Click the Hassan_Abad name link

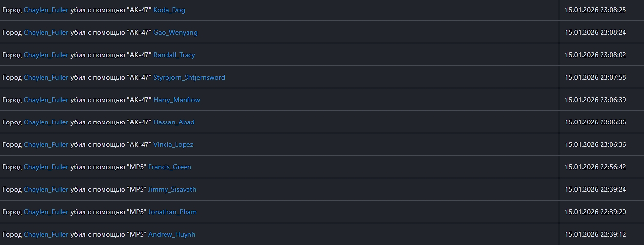click(174, 122)
